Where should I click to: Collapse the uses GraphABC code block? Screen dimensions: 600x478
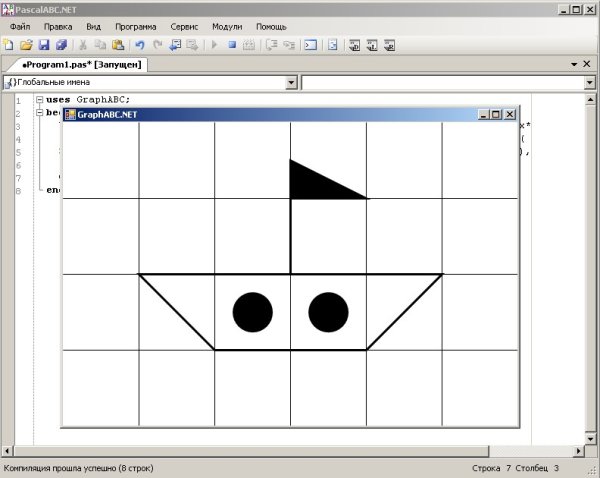[38, 100]
